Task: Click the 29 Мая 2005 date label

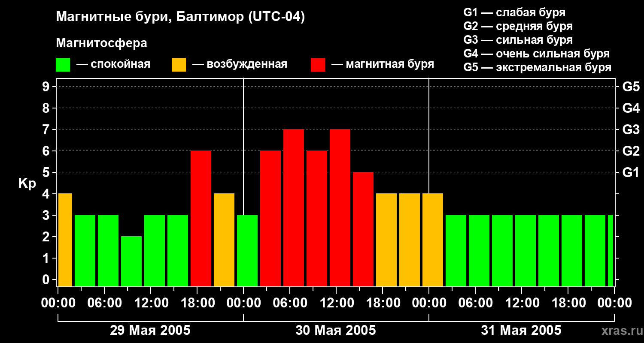Action: pos(150,330)
